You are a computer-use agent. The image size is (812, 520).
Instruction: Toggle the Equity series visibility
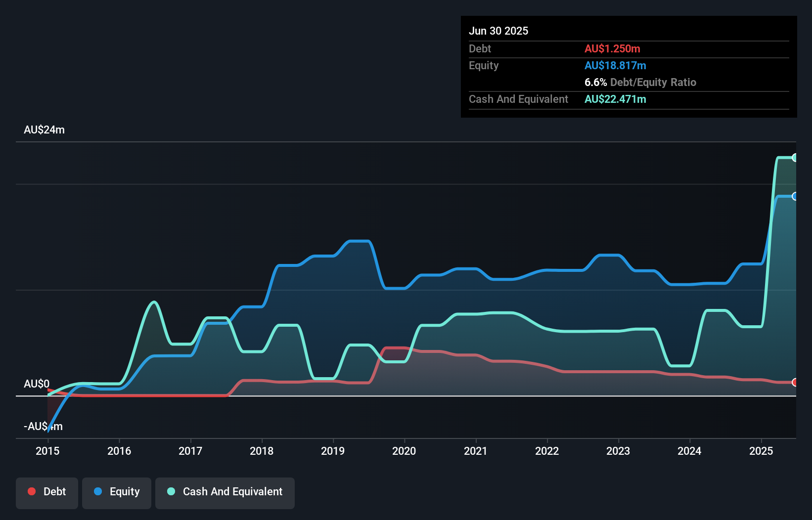[x=117, y=491]
